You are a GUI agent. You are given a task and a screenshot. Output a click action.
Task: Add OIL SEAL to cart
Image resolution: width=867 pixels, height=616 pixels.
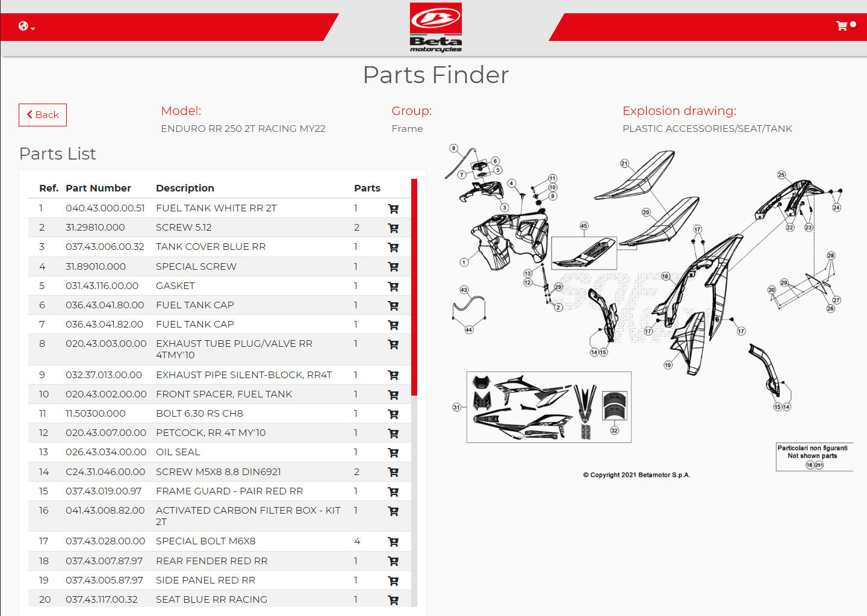393,453
